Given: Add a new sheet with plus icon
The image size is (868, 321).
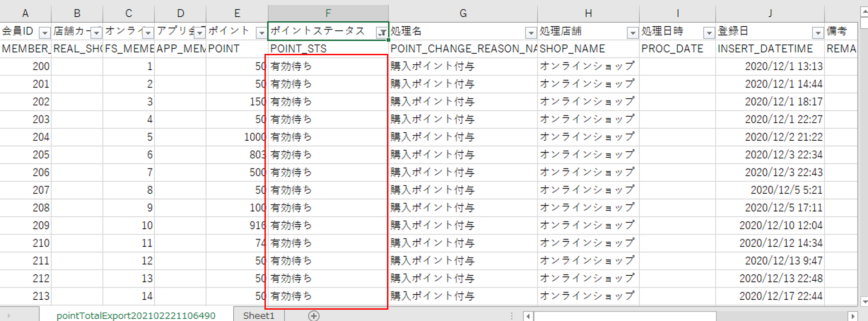Looking at the screenshot, I should (x=313, y=316).
